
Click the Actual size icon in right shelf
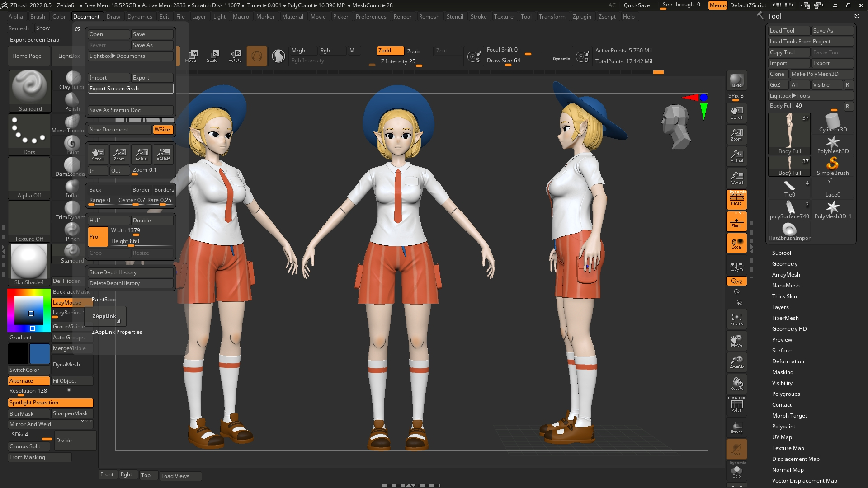click(x=736, y=156)
